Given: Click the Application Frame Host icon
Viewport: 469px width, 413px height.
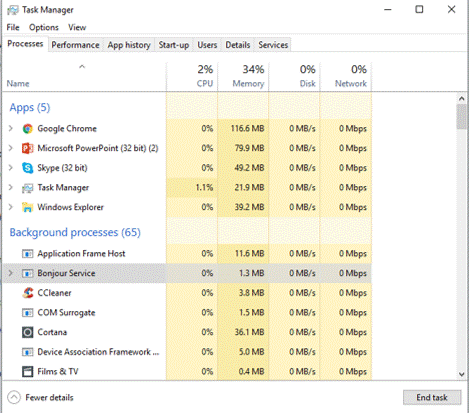Looking at the screenshot, I should pos(28,254).
